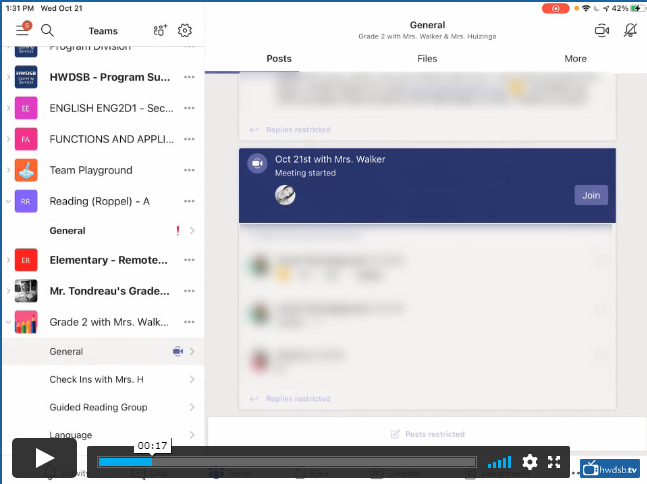Screen dimensions: 647x484
Task: Expand the Team Playground team
Action: (8, 170)
